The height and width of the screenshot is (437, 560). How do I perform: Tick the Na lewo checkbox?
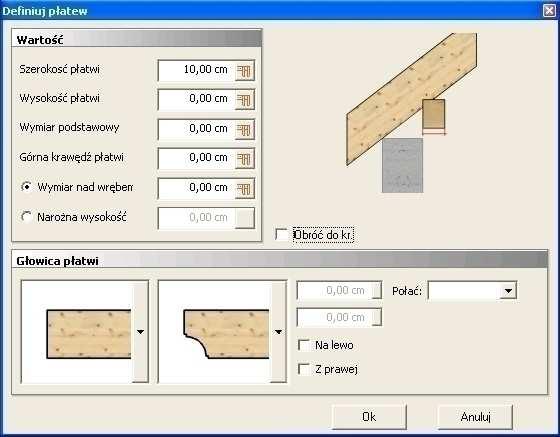pyautogui.click(x=304, y=345)
